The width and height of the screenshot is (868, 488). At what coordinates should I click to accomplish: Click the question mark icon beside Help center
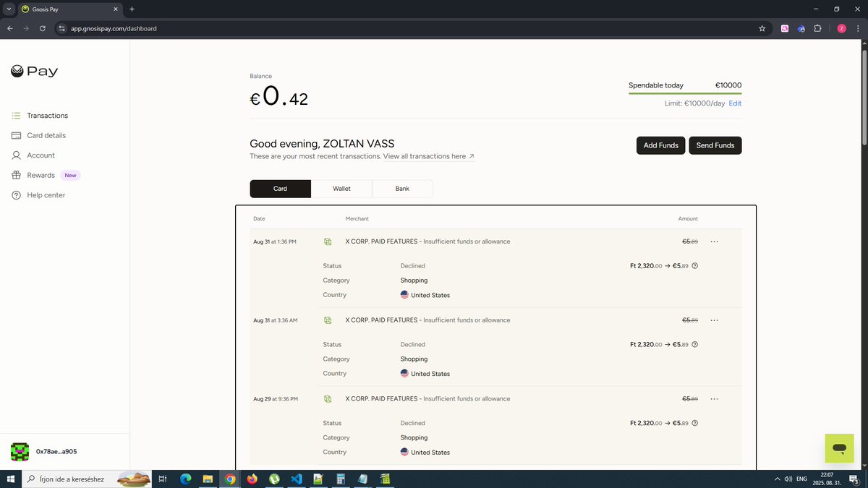tap(16, 195)
